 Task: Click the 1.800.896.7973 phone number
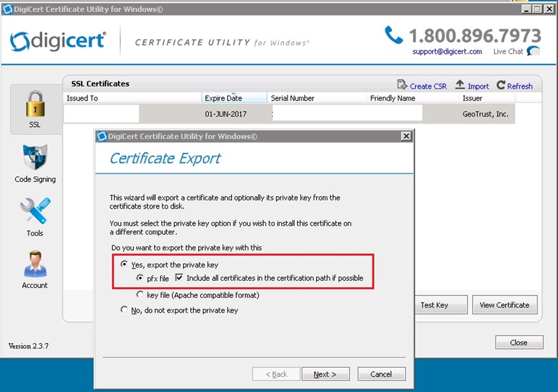(x=475, y=35)
